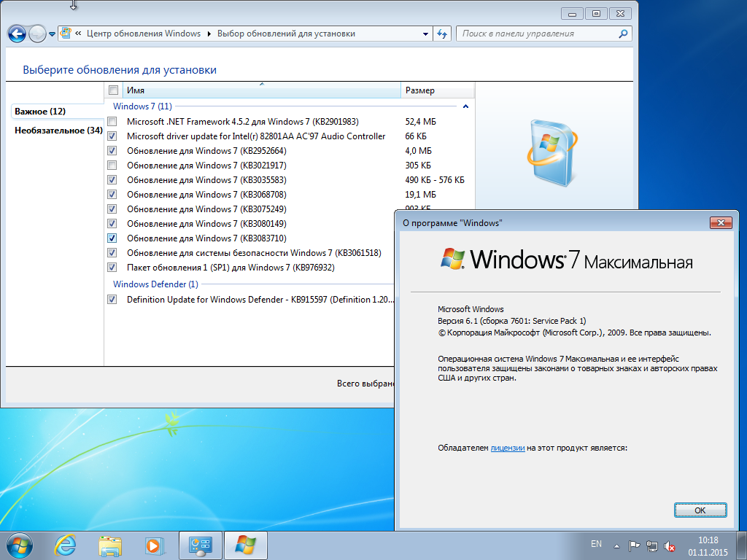
Task: Uncheck update KB3068708
Action: [112, 195]
